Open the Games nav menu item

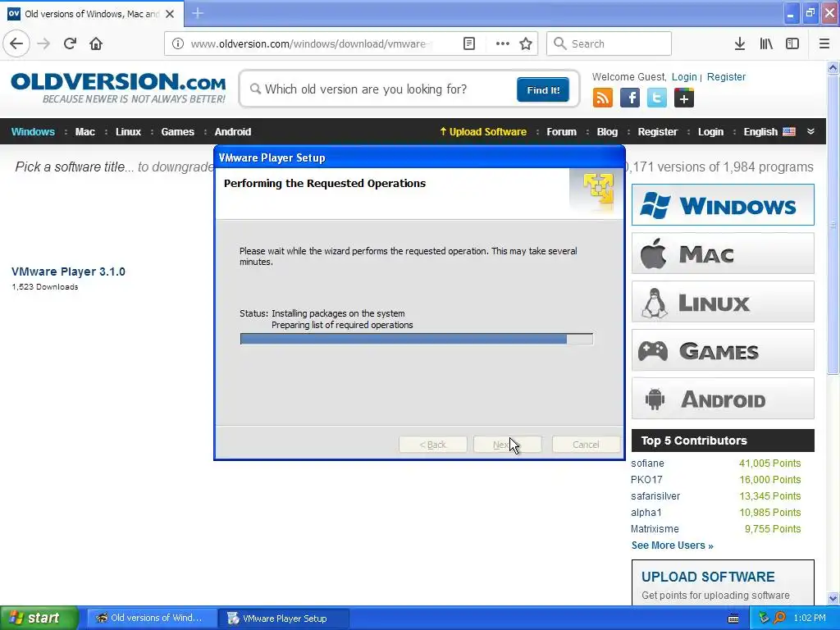(x=177, y=132)
